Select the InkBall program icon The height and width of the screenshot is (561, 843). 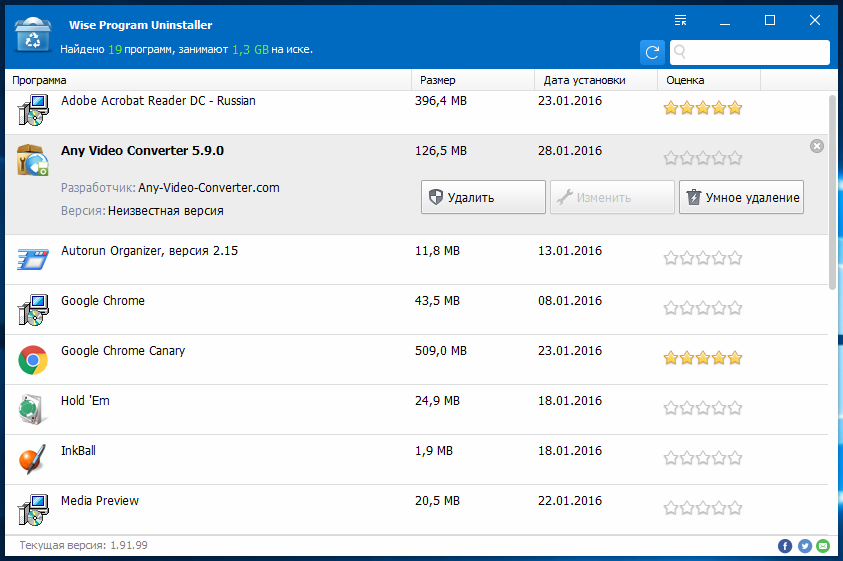tap(32, 459)
